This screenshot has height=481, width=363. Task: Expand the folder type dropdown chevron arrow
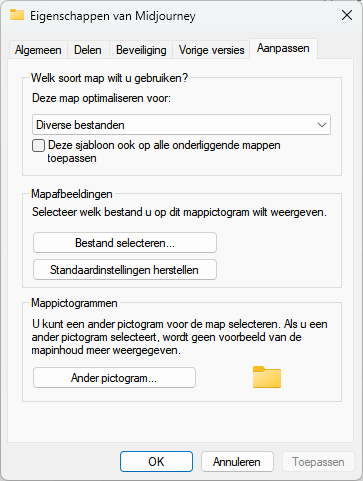[x=322, y=125]
